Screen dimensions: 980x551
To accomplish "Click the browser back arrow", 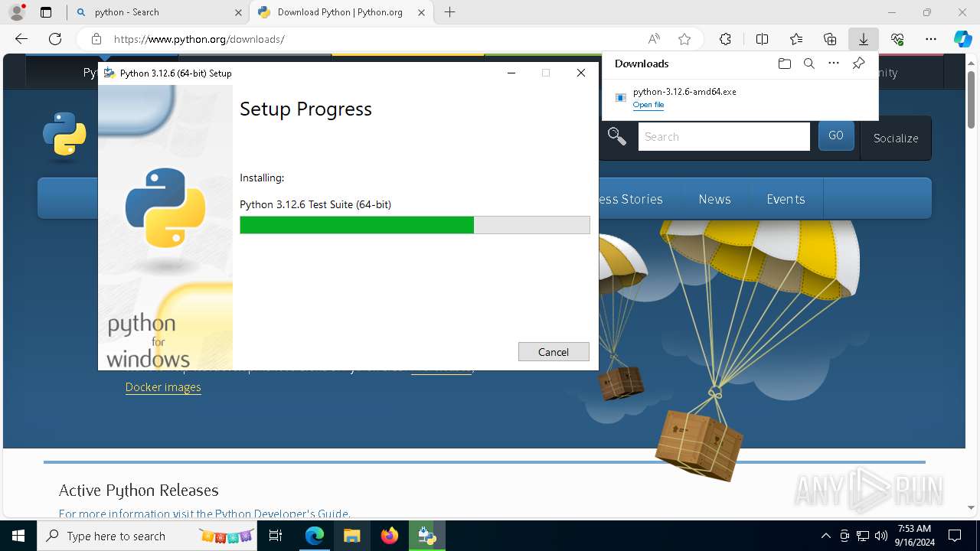I will pos(21,39).
